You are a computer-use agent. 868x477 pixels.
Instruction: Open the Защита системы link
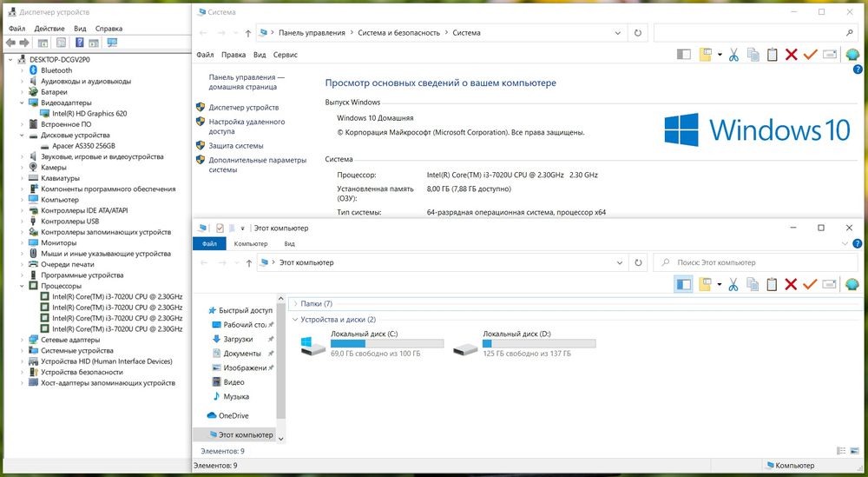236,146
